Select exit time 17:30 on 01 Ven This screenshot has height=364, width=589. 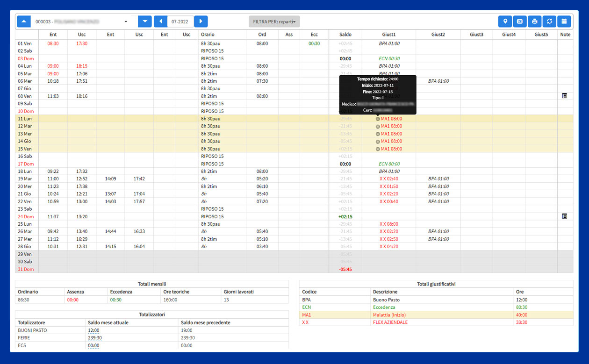pyautogui.click(x=82, y=43)
